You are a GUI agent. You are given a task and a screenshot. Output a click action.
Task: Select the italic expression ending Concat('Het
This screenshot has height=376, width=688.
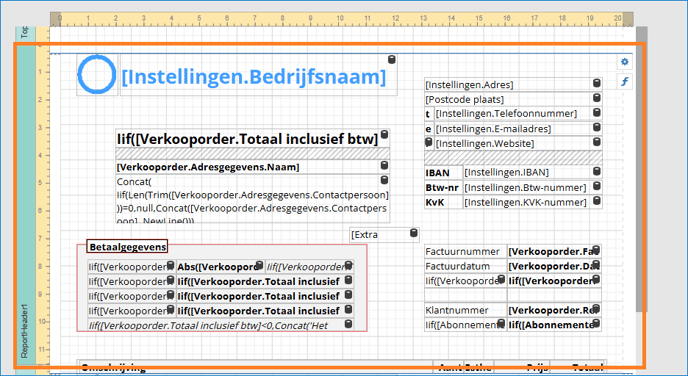[x=221, y=326]
